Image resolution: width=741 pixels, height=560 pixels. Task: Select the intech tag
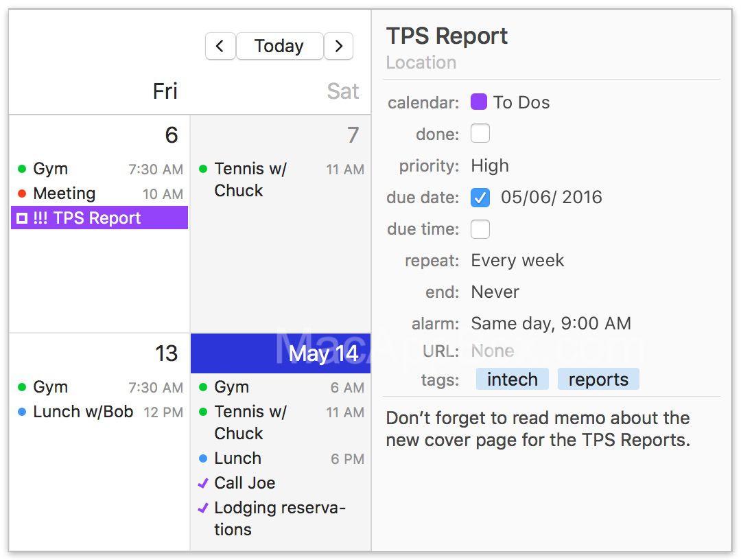(x=513, y=380)
